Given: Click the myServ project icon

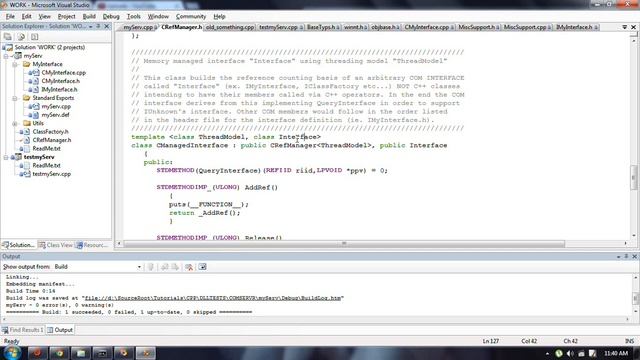Looking at the screenshot, I should (18, 56).
